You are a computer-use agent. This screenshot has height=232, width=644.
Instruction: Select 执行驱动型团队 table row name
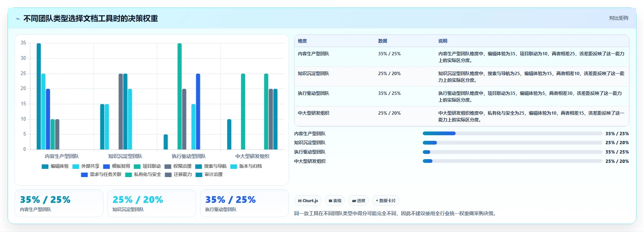(313, 93)
